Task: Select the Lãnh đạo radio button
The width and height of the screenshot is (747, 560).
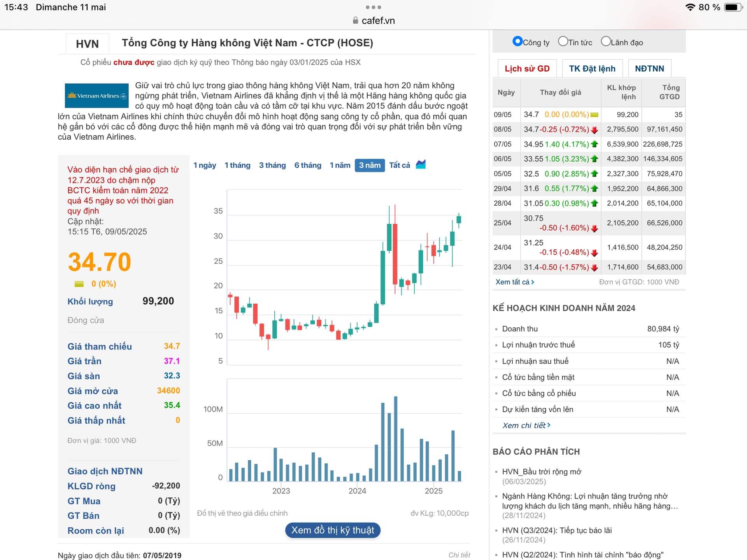Action: (x=605, y=41)
